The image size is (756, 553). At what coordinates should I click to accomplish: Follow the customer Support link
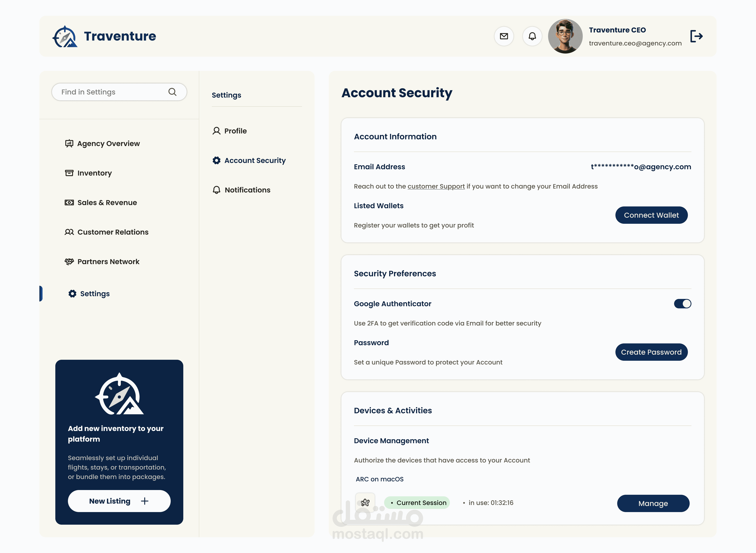[436, 186]
